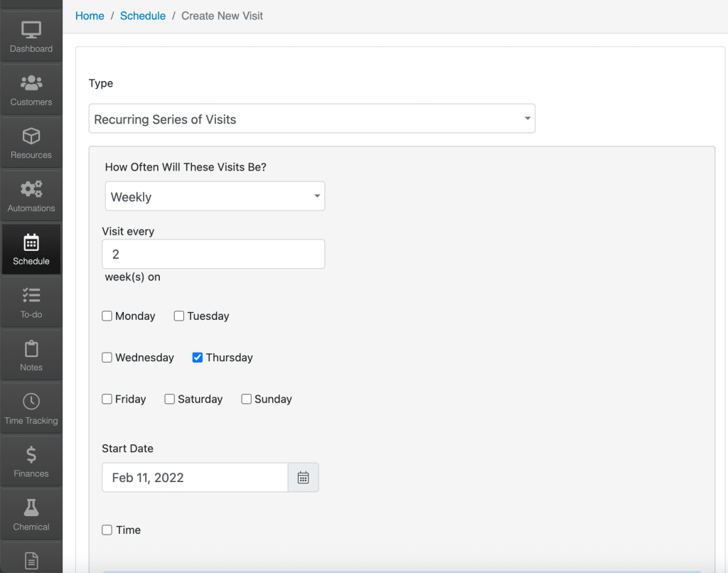The image size is (728, 573).
Task: Check the Wednesday checkbox
Action: click(107, 358)
